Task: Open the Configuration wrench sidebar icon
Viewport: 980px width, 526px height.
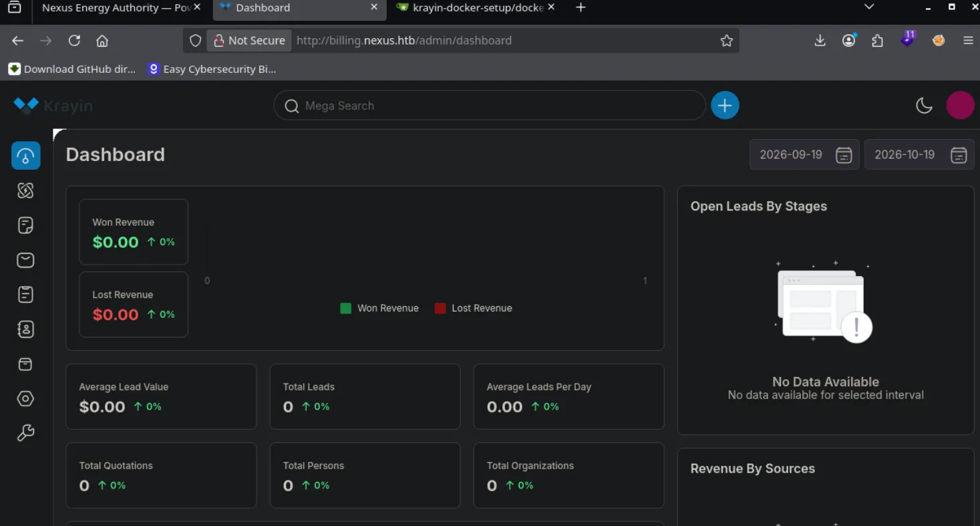Action: click(25, 434)
